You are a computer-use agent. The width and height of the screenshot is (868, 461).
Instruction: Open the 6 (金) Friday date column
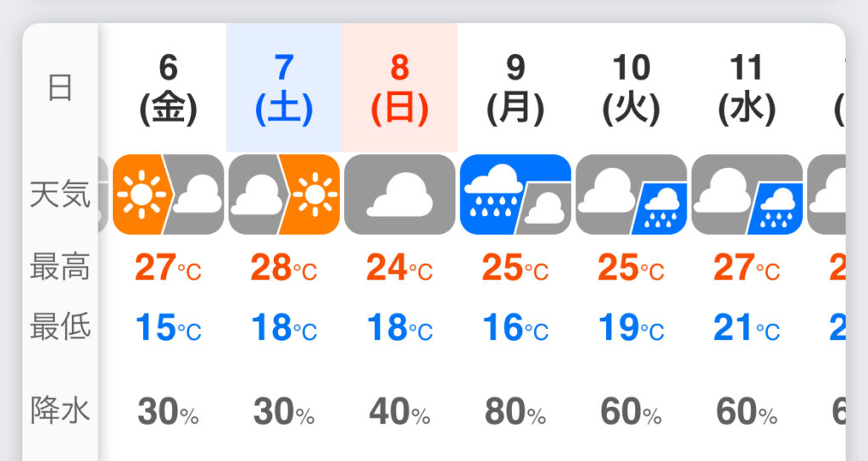click(x=169, y=90)
